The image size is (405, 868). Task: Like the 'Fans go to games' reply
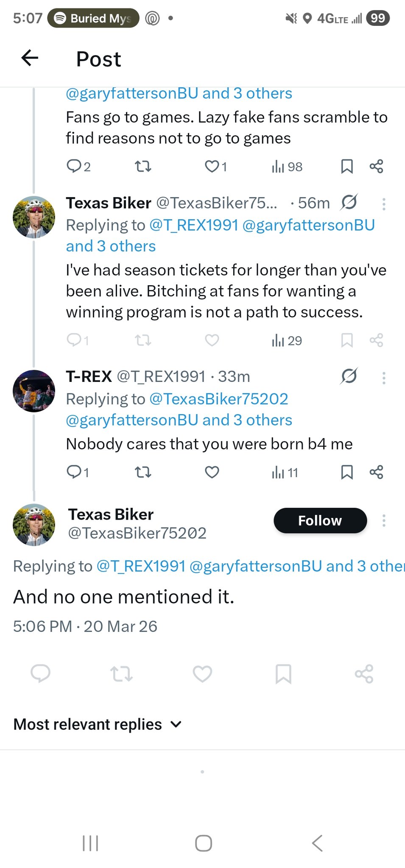tap(212, 166)
